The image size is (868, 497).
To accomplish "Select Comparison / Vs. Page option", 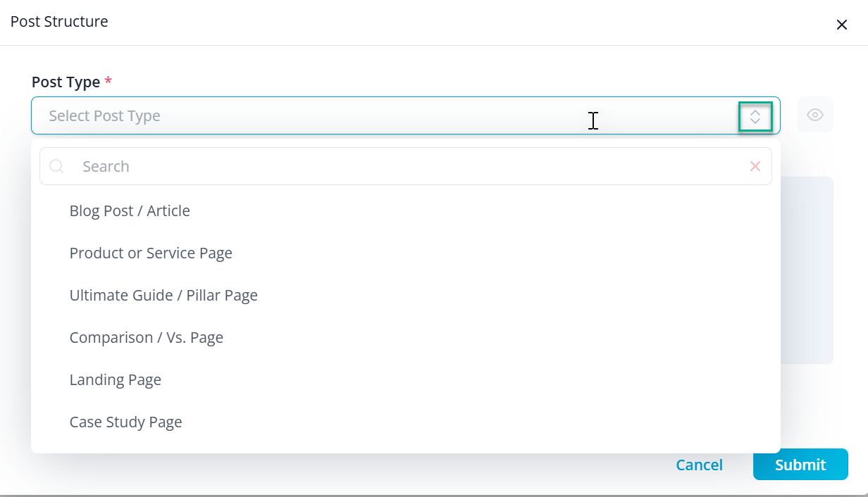I will 147,338.
